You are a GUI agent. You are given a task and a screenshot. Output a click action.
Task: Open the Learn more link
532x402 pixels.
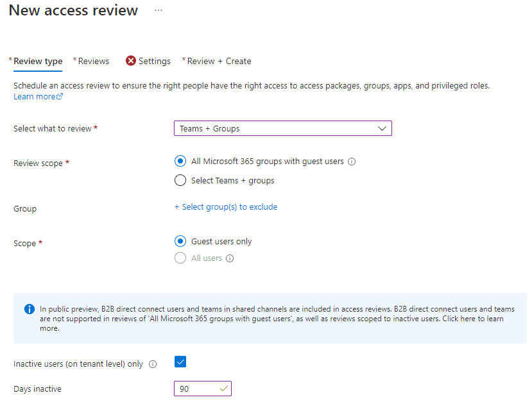click(x=35, y=97)
